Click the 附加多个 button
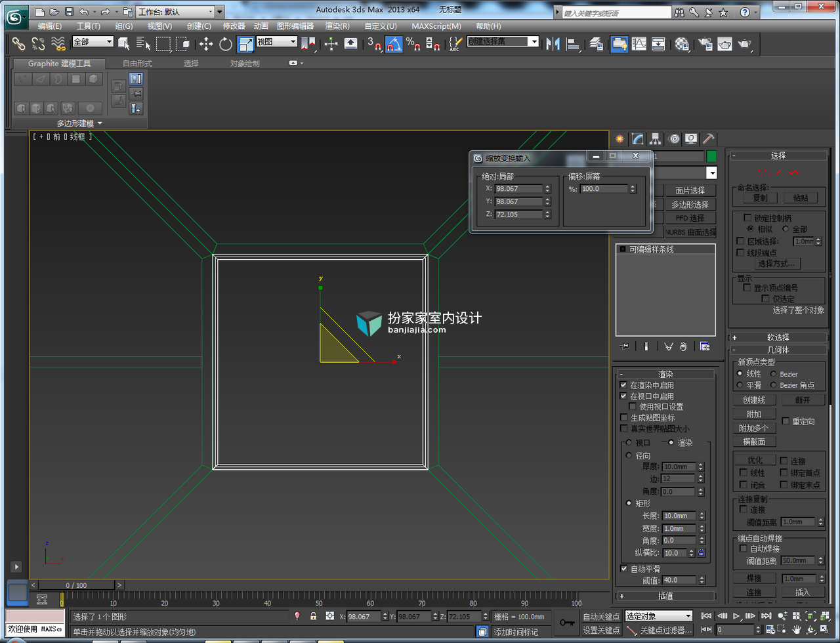Screen dimensions: 840x643 (753, 428)
